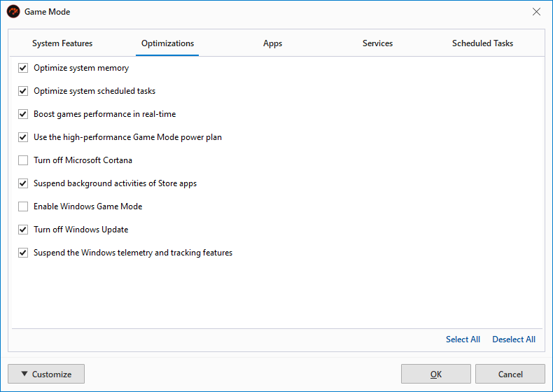Open the Apps tab
This screenshot has width=553, height=392.
[272, 43]
